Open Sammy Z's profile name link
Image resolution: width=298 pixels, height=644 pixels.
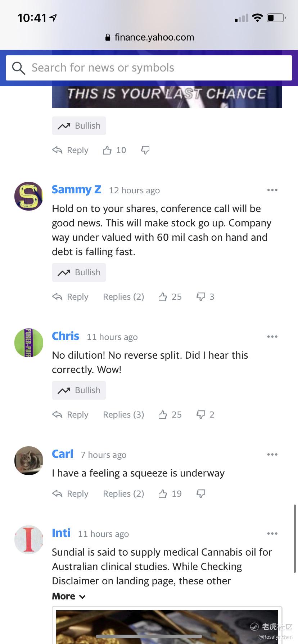click(x=76, y=189)
